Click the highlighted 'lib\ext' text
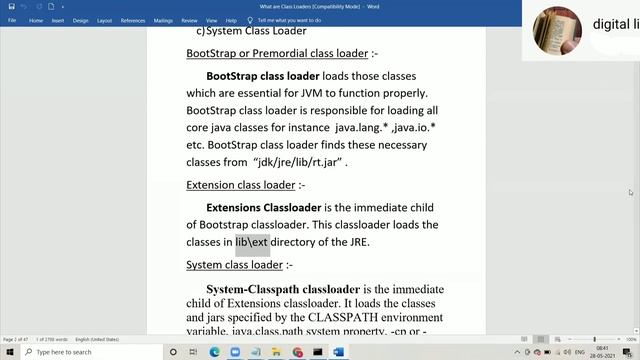The height and width of the screenshot is (360, 640). coord(252,242)
